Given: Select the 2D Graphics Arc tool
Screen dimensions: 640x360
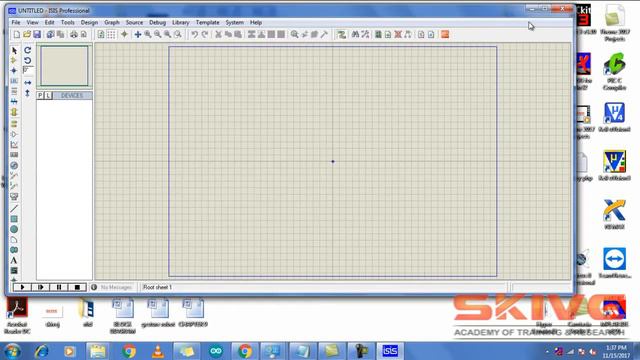Looking at the screenshot, I should click(x=14, y=240).
